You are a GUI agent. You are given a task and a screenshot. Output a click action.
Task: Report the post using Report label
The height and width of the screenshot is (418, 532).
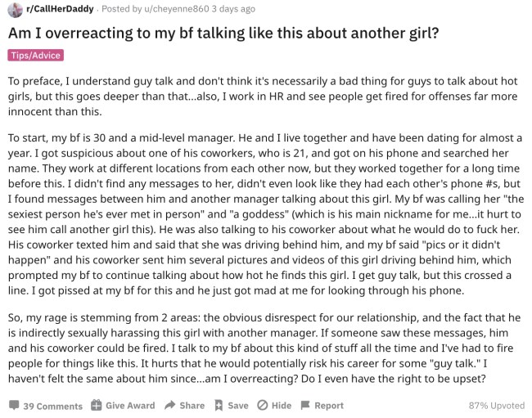pyautogui.click(x=329, y=406)
